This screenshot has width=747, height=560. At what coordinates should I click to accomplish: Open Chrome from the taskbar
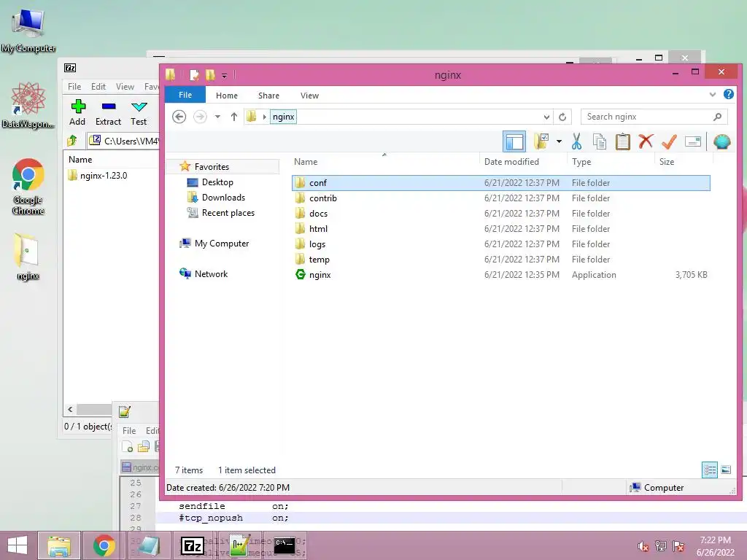point(104,545)
